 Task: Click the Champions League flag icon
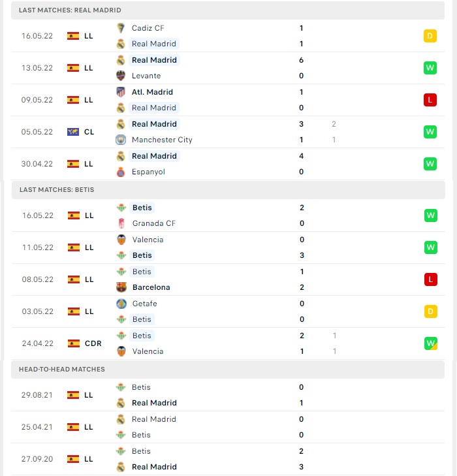pyautogui.click(x=73, y=132)
